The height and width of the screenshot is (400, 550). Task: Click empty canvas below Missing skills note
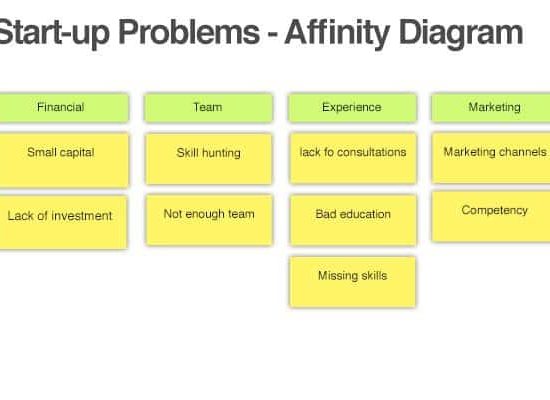coord(353,351)
